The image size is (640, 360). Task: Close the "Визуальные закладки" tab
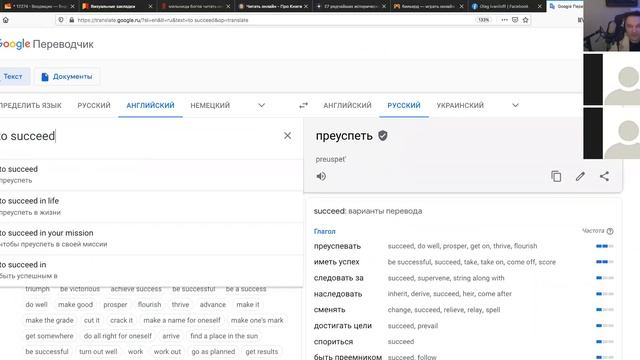150,6
